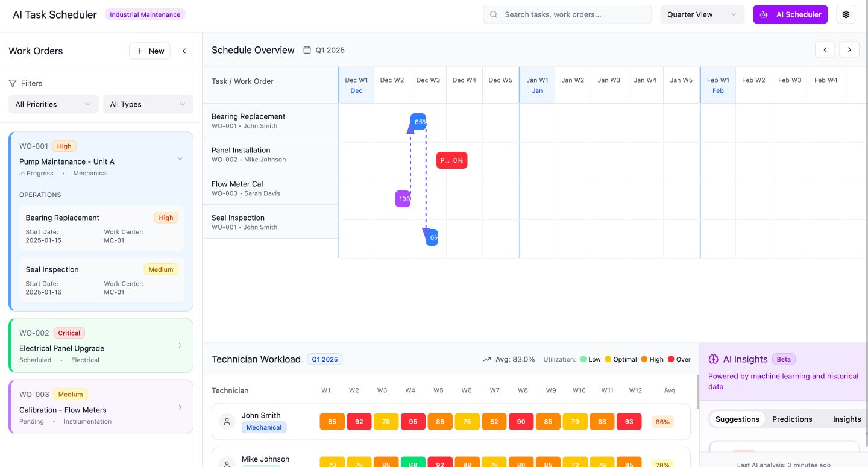Click the magnifier icon in the search bar

tap(493, 14)
